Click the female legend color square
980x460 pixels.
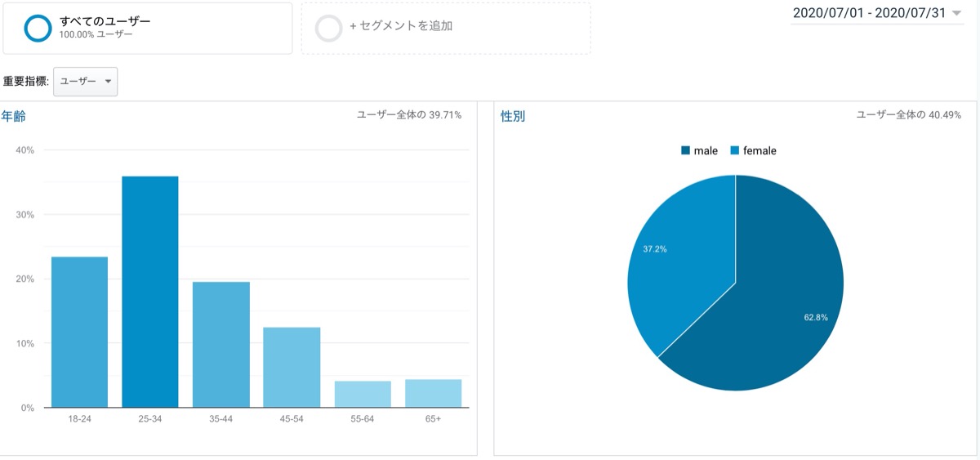pos(734,150)
